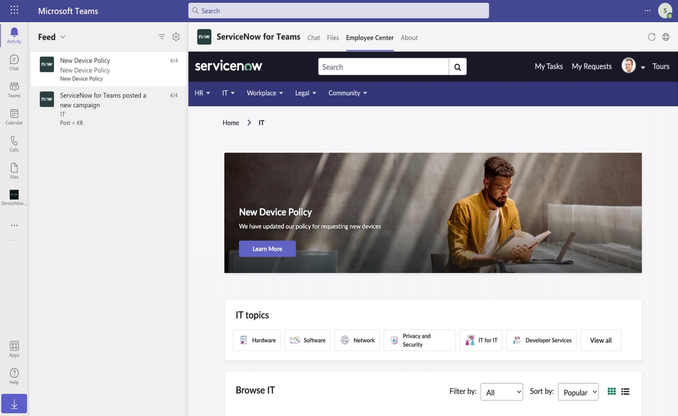This screenshot has width=678, height=416.
Task: Open the IT for IT topic
Action: point(481,340)
